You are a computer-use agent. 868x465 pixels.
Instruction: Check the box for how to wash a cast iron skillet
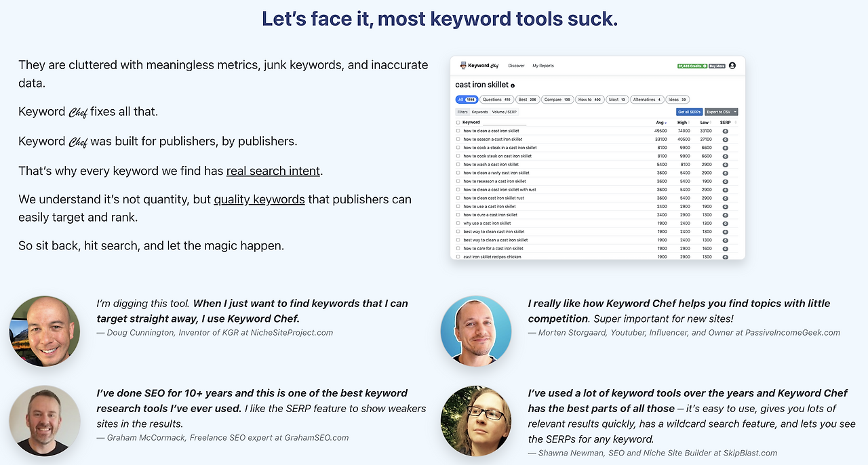coord(458,165)
